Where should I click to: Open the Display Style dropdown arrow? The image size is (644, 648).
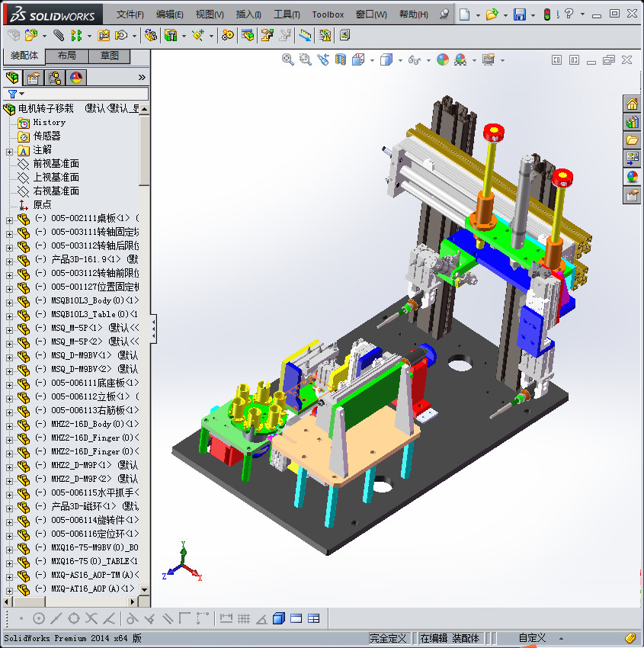(x=400, y=61)
